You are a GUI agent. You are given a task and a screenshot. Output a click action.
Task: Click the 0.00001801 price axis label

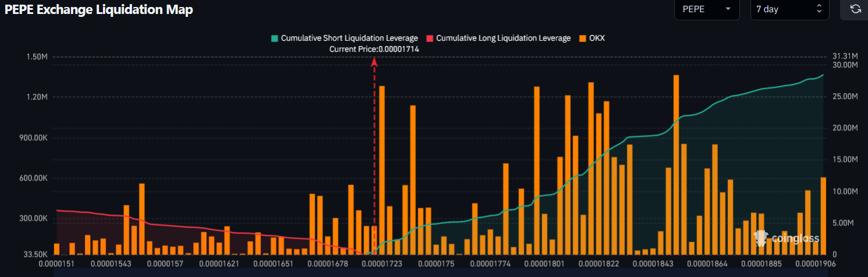(x=544, y=264)
